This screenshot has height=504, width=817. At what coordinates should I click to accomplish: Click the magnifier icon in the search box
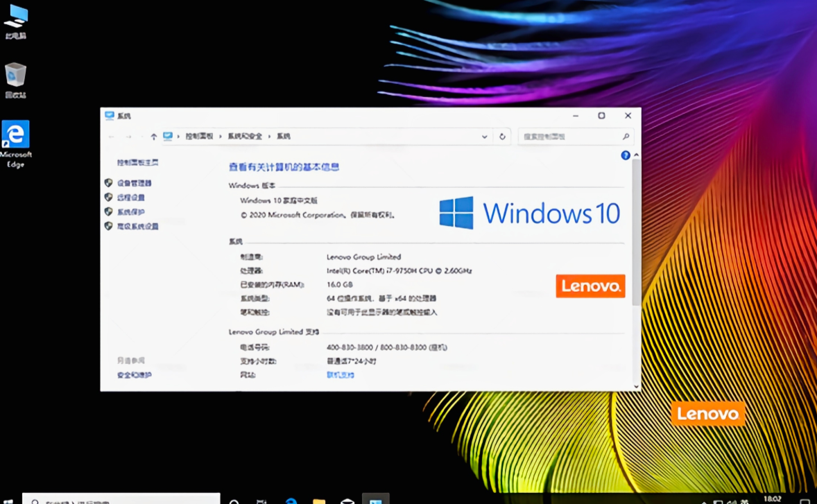tap(626, 137)
